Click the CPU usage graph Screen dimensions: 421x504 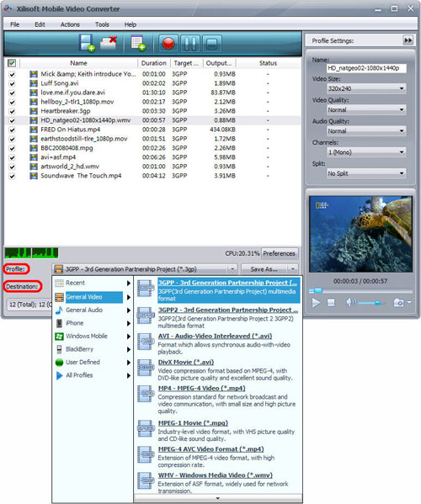[31, 253]
